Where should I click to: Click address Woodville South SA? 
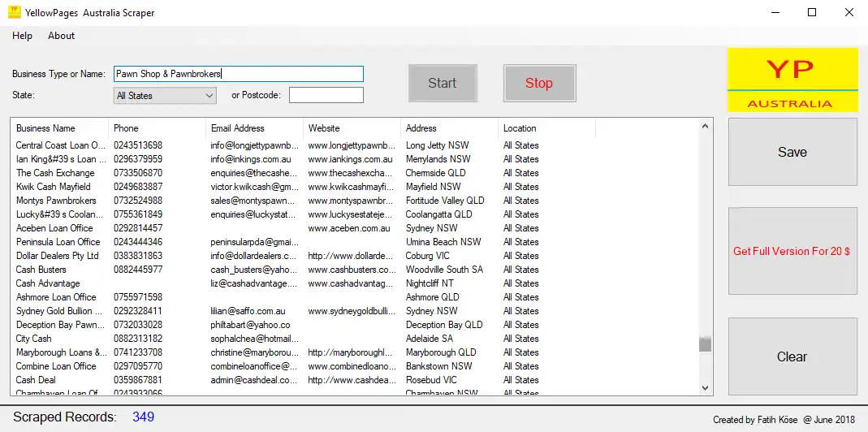444,270
